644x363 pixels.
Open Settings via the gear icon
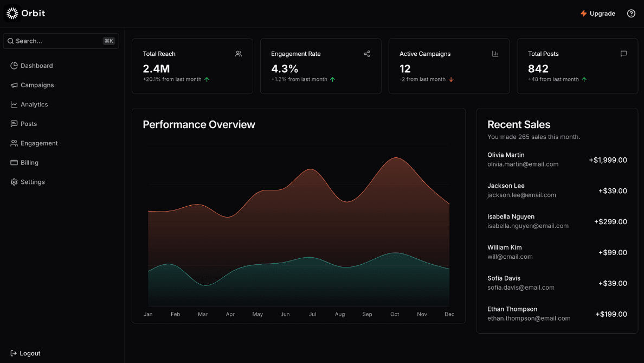tap(14, 182)
